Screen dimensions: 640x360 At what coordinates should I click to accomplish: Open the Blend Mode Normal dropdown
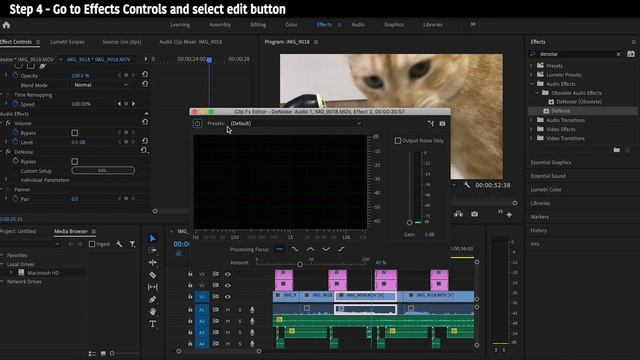pos(101,85)
